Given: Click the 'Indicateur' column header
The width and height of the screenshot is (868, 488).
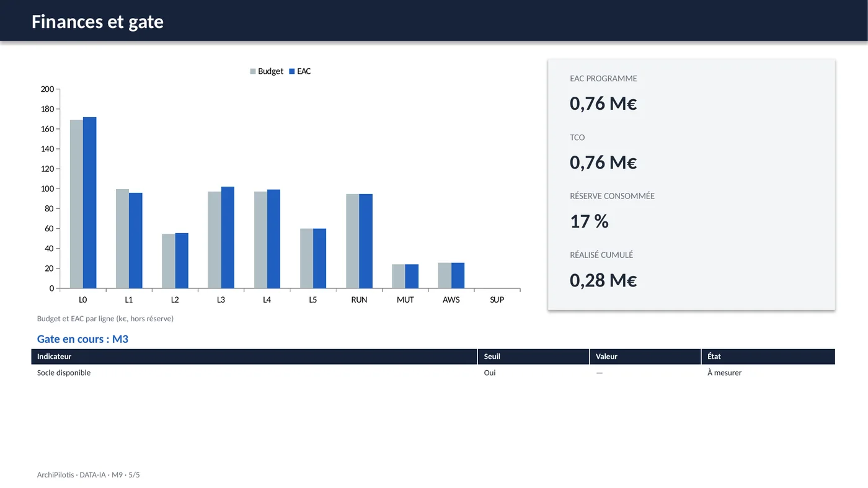Looking at the screenshot, I should click(254, 357).
